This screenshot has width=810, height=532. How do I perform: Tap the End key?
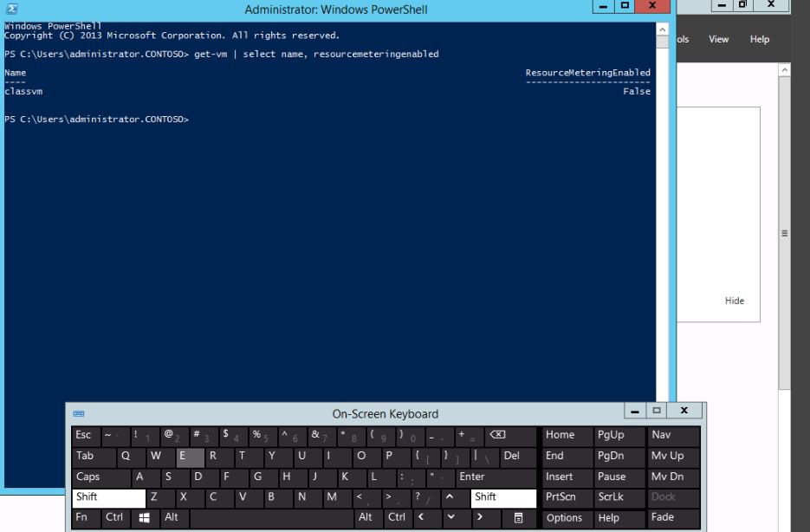[x=567, y=456]
